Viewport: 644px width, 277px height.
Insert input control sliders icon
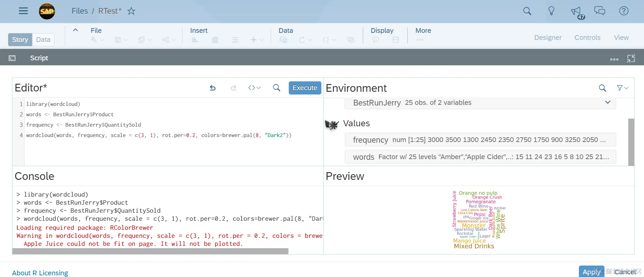pos(235,40)
